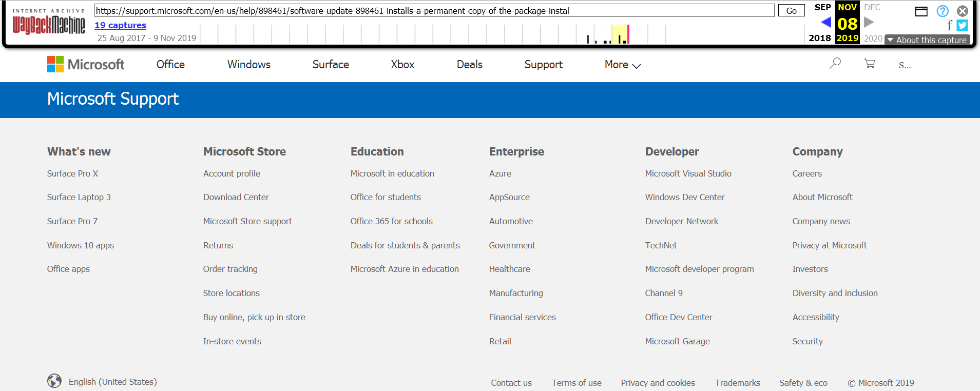Open the shopping cart icon
Viewport: 980px width, 391px height.
point(870,64)
